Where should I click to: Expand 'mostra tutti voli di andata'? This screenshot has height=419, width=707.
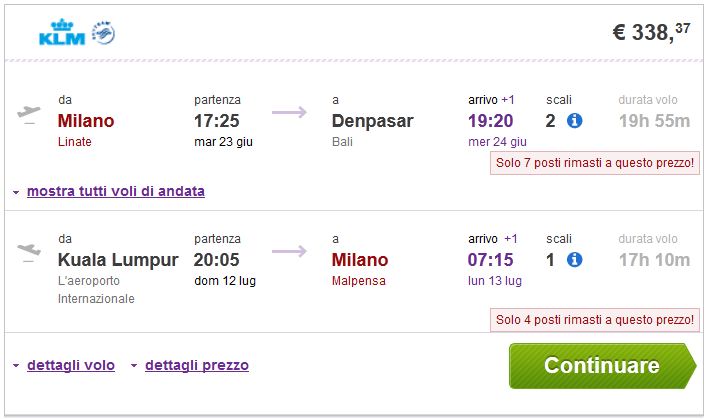click(115, 191)
